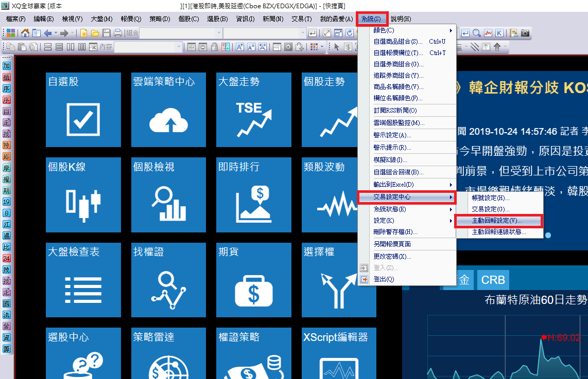Click the Print icon in the toolbar

(117, 33)
